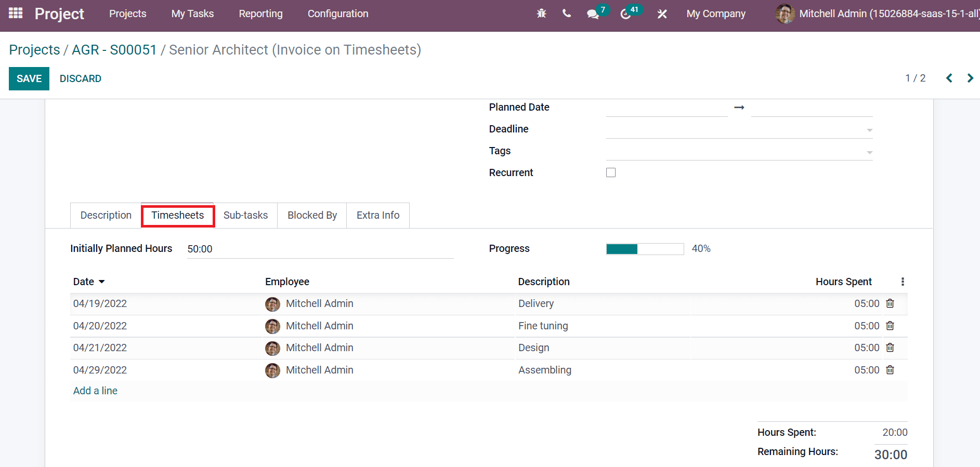This screenshot has height=467, width=980.
Task: Go to next record arrow
Action: coord(970,78)
